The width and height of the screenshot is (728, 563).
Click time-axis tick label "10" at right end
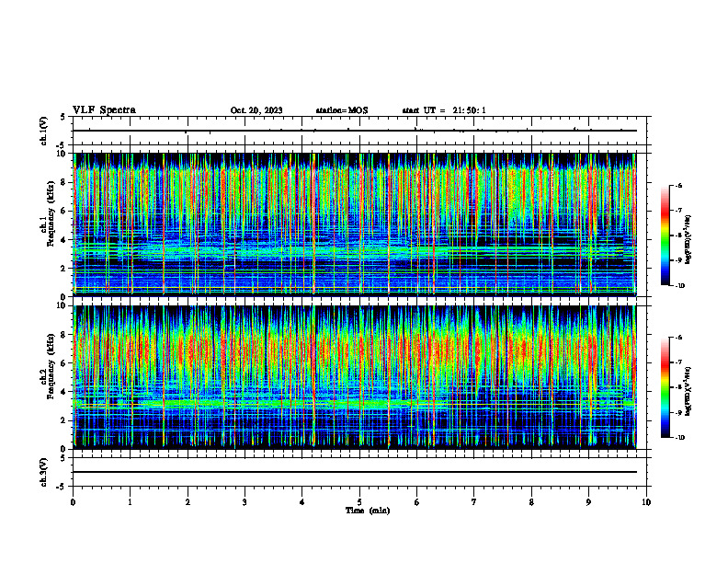[x=646, y=502]
